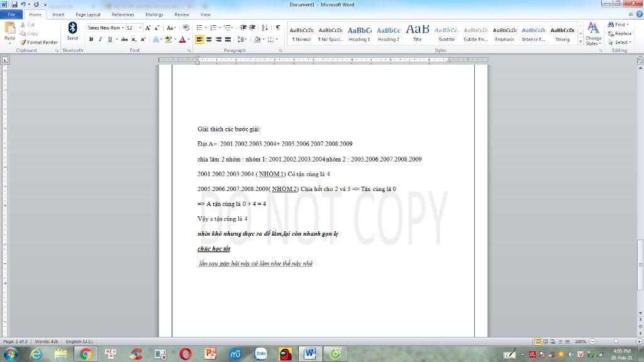Image resolution: width=644 pixels, height=362 pixels.
Task: Click the Shrink Font icon
Action: pyautogui.click(x=157, y=28)
